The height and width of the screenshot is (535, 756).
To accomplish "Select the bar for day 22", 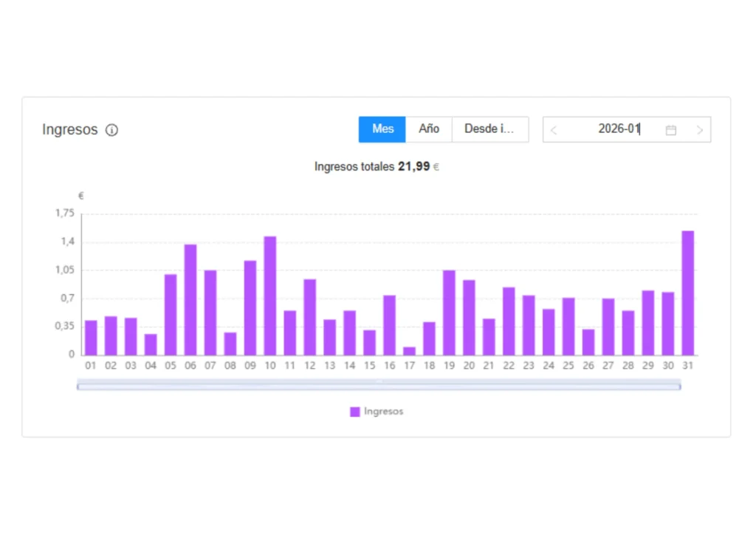I will (x=509, y=321).
